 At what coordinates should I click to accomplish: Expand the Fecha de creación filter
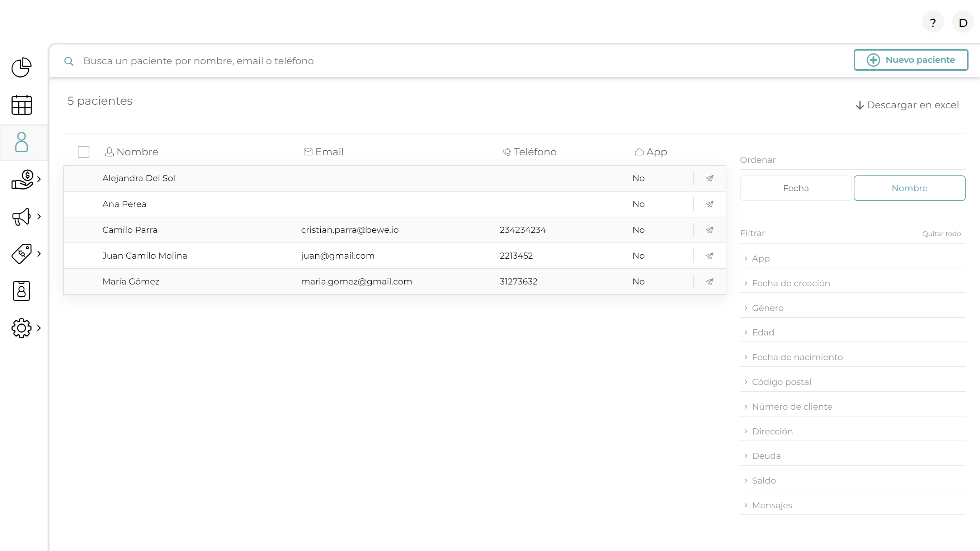[x=853, y=283]
